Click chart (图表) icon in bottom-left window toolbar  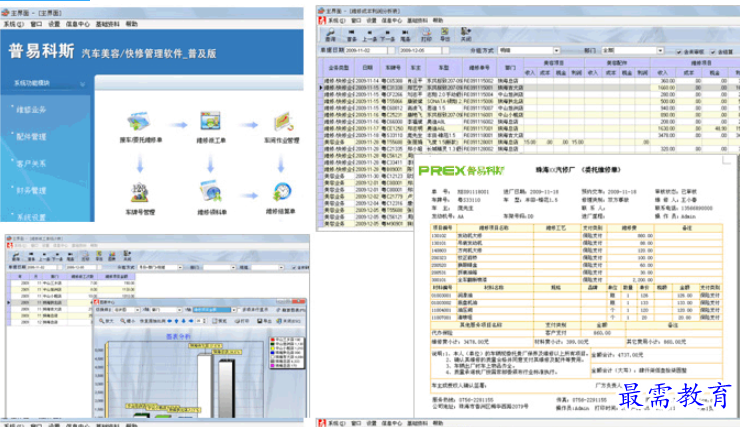click(112, 256)
